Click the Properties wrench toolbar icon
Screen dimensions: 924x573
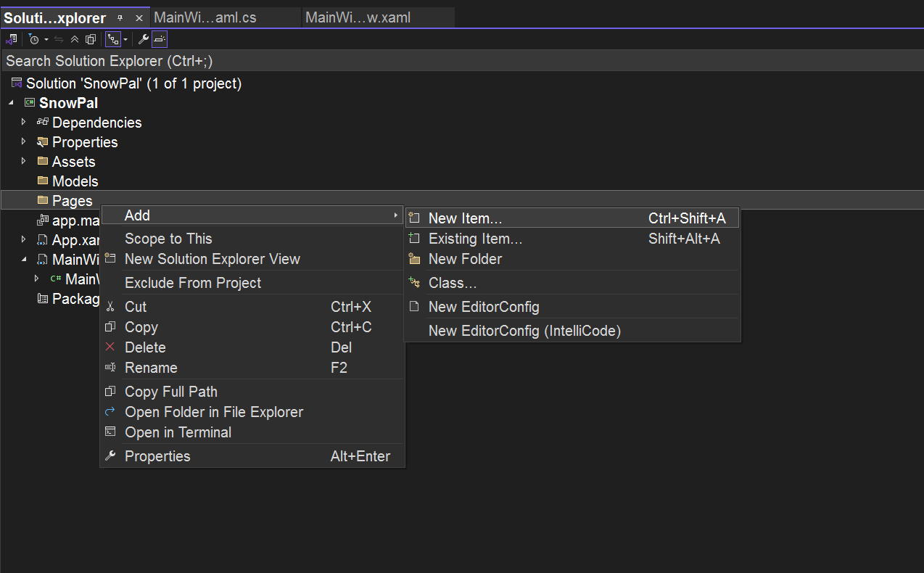[x=143, y=39]
